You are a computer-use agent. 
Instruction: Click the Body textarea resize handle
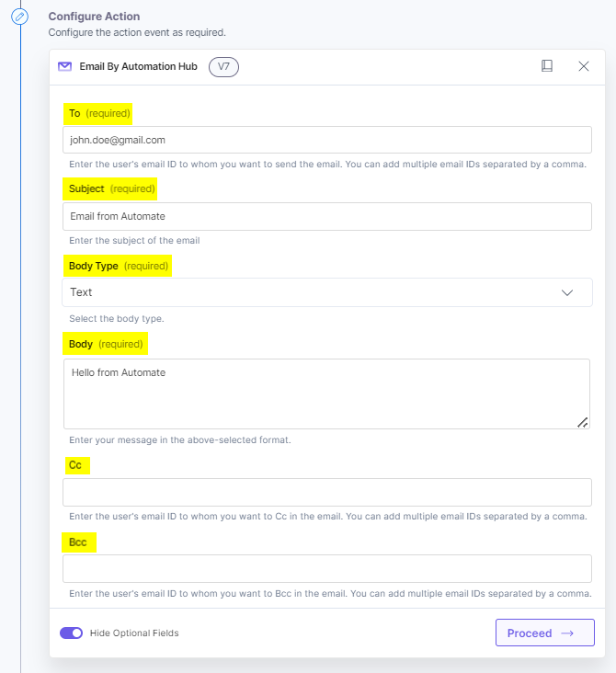coord(582,422)
